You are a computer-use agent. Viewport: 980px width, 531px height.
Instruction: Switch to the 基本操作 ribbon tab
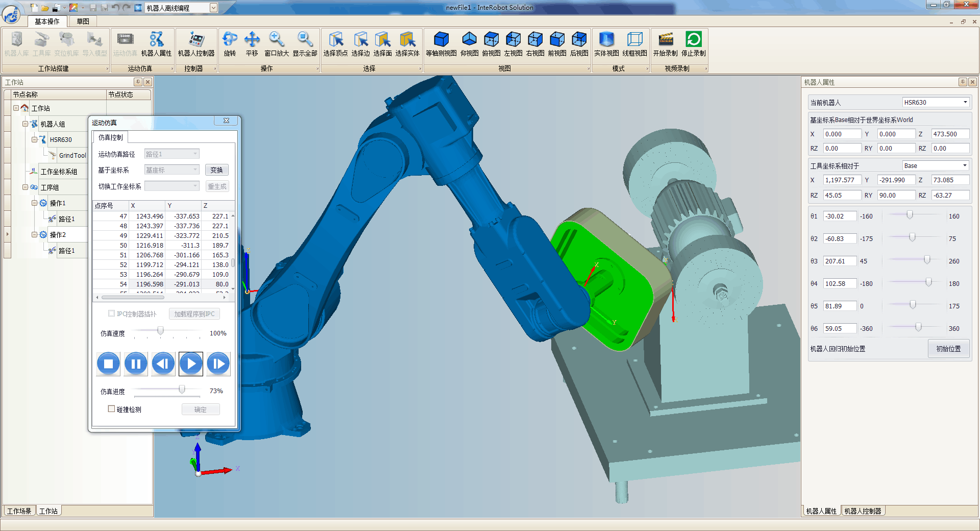point(47,21)
